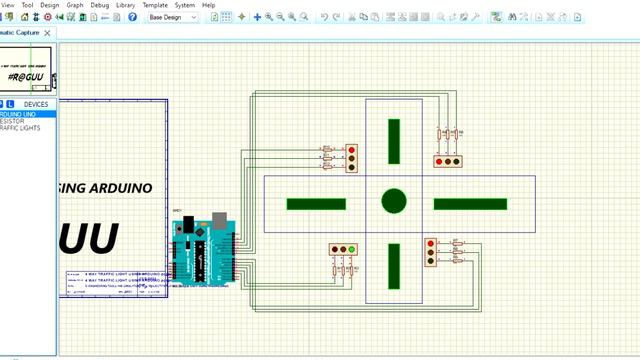Redo the last undone action
The height and width of the screenshot is (360, 640).
click(x=336, y=17)
